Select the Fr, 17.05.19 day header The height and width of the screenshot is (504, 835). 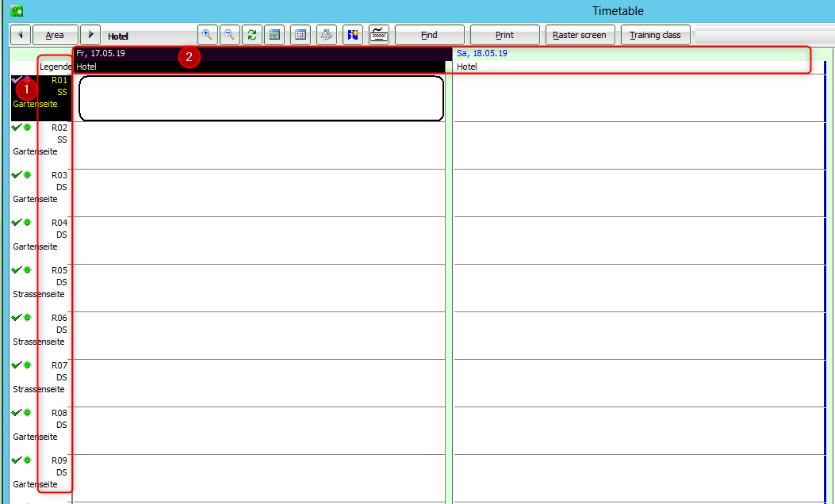coord(101,53)
